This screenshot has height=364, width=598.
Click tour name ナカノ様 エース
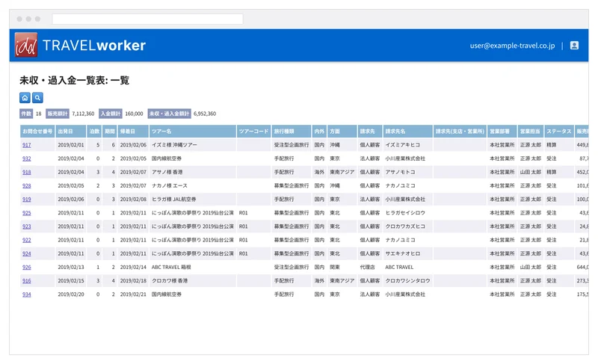tap(170, 185)
